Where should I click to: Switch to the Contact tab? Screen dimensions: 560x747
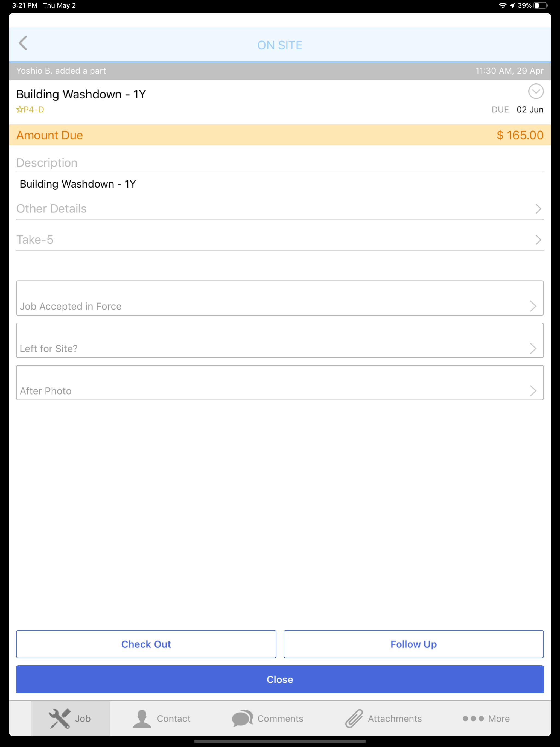pyautogui.click(x=161, y=718)
